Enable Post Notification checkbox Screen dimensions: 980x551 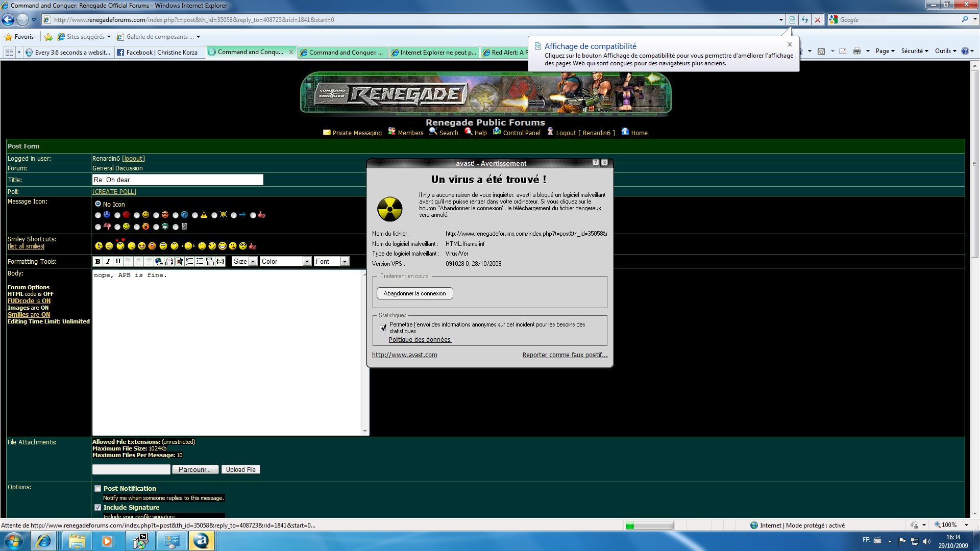tap(97, 488)
